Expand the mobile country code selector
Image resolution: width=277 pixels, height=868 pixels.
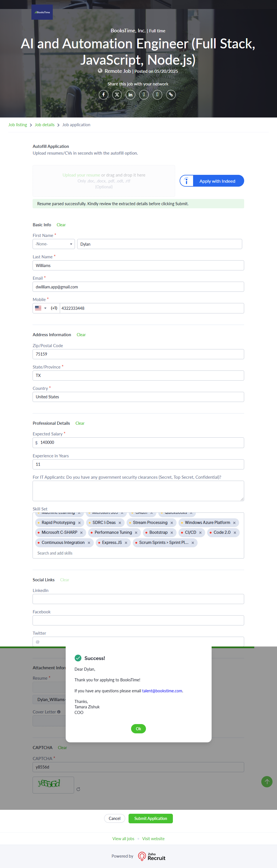click(41, 308)
